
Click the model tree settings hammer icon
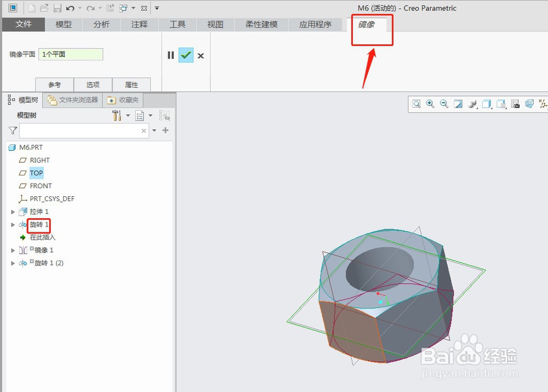(x=117, y=115)
